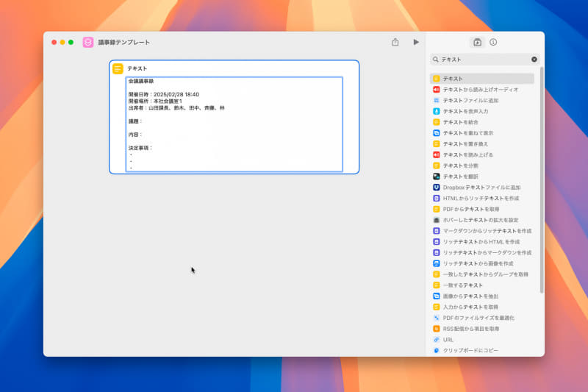Click the yellow text action icon in editor
This screenshot has width=588, height=392.
pyautogui.click(x=118, y=68)
